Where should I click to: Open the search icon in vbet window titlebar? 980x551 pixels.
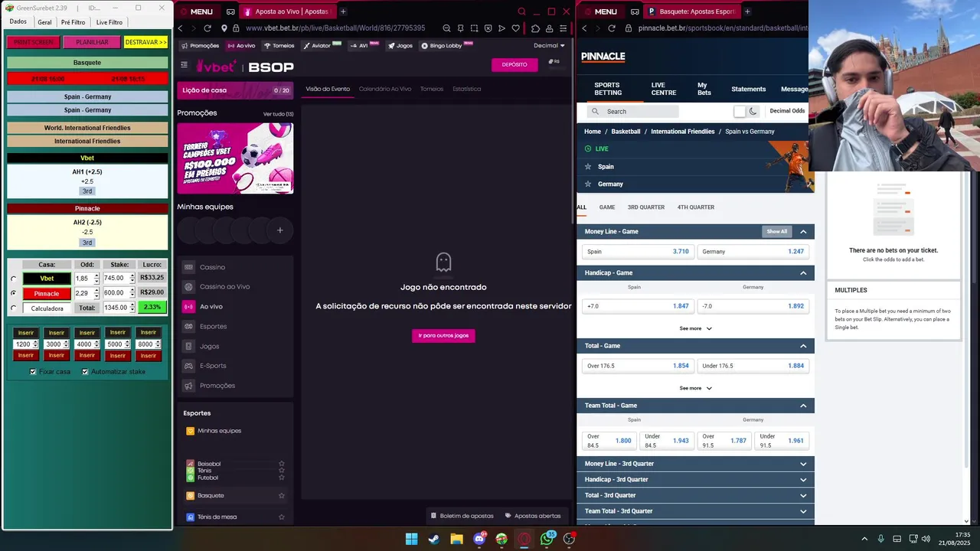tap(521, 11)
